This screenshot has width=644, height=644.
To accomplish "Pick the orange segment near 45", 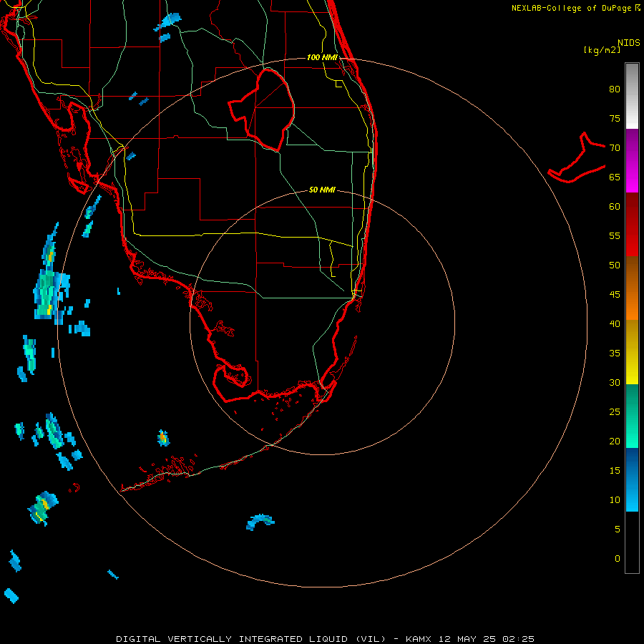I will [x=632, y=304].
